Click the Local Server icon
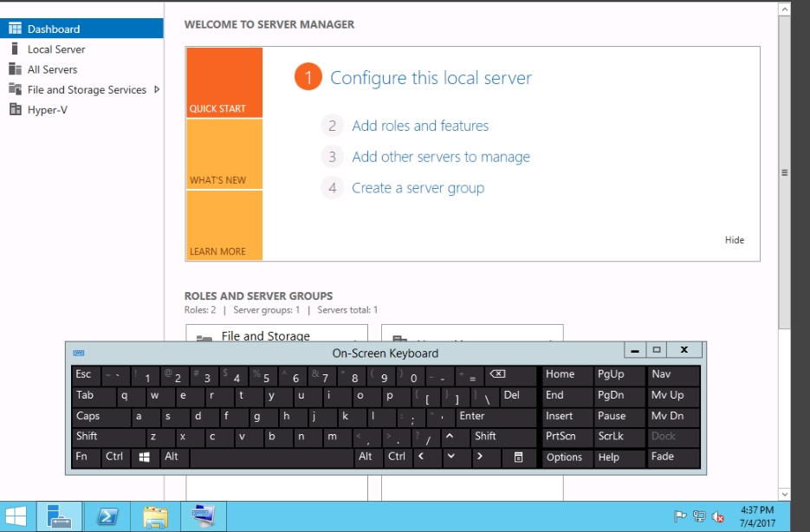 click(15, 49)
